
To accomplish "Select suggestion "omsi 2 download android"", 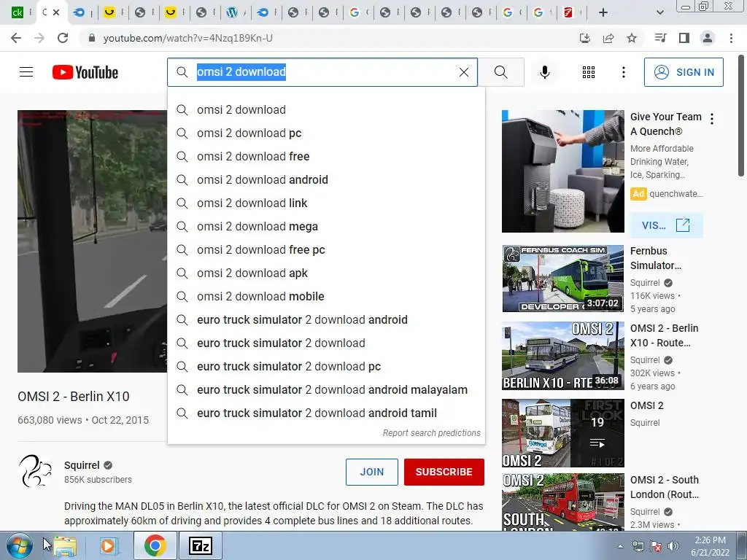I will click(326, 179).
